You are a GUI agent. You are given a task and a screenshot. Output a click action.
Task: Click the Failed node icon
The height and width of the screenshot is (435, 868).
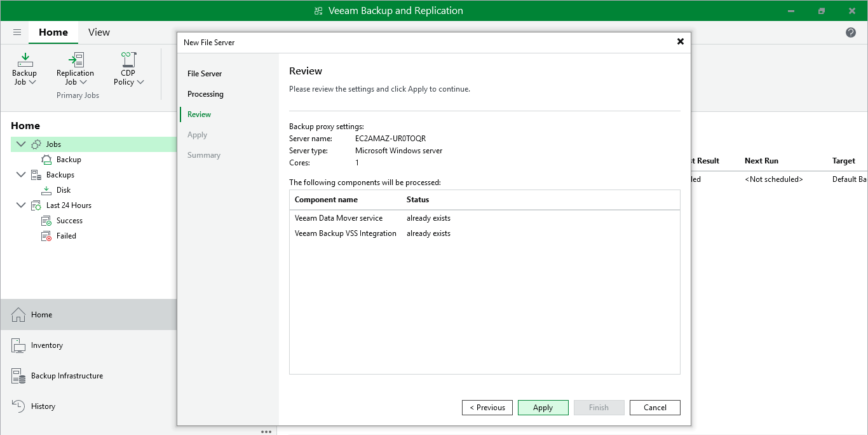click(x=46, y=236)
